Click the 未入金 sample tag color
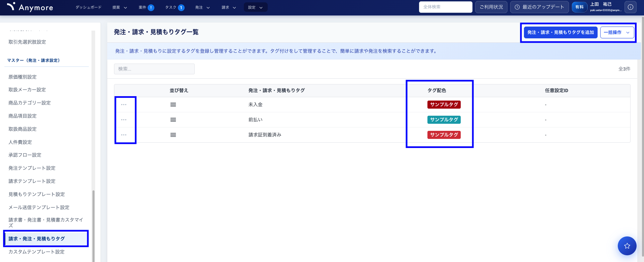Viewport: 644px width, 262px height. coord(444,105)
